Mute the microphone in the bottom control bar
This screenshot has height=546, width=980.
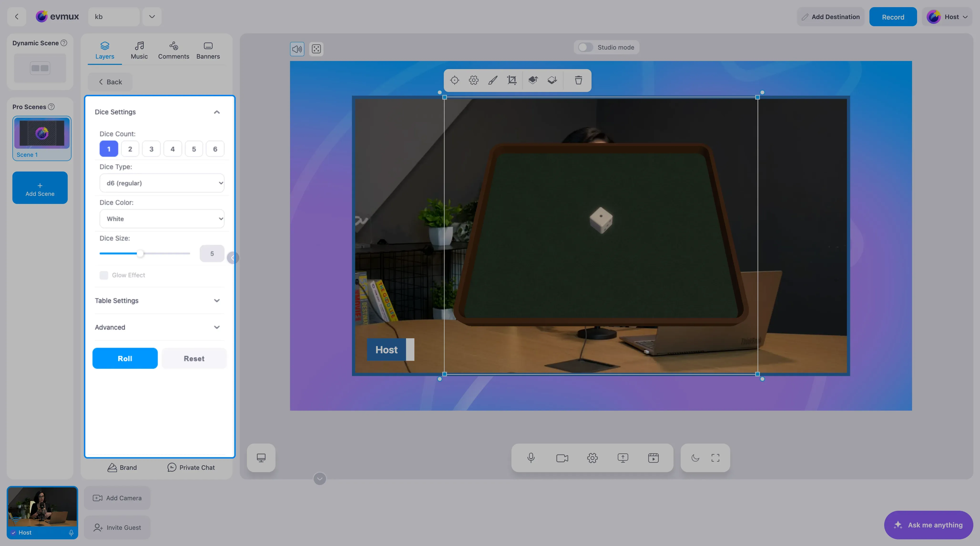click(531, 458)
